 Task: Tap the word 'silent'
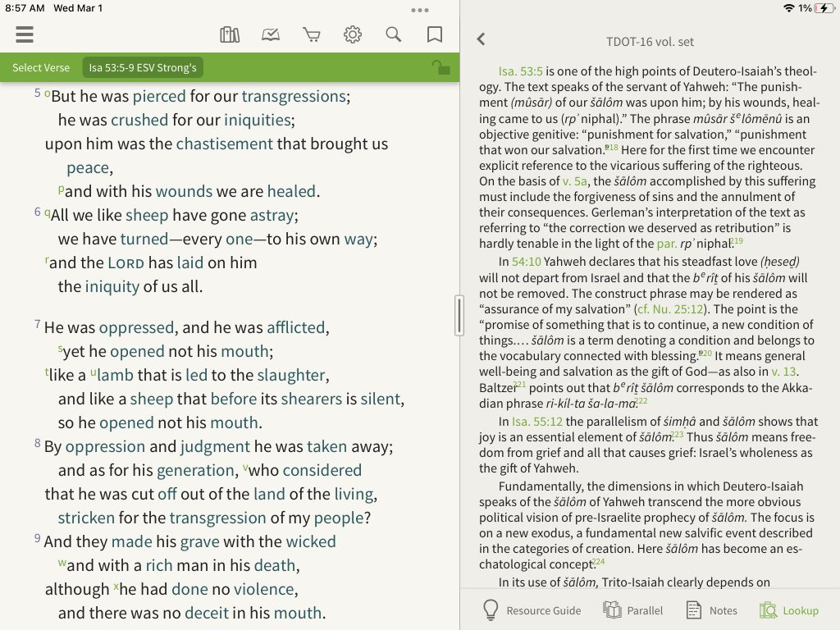(381, 399)
